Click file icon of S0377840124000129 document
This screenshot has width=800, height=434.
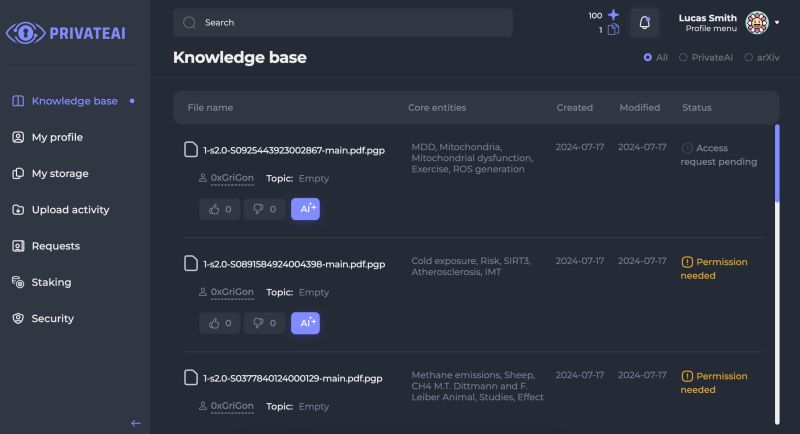191,377
